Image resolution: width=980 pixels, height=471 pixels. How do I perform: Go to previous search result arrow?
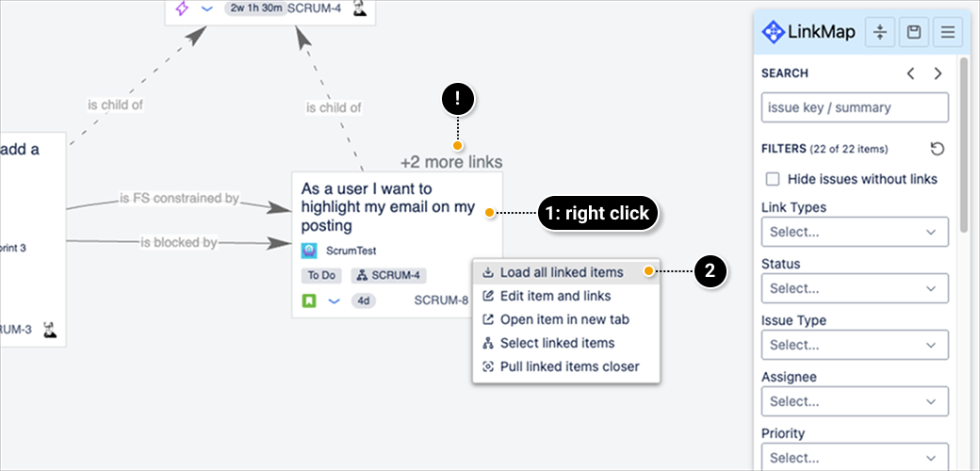pyautogui.click(x=910, y=73)
